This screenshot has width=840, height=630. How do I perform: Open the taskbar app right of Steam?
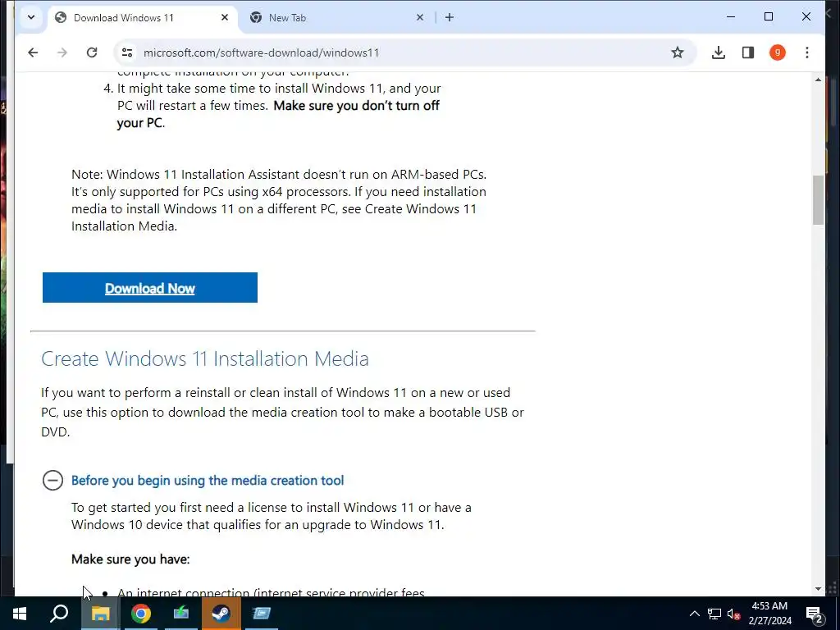pyautogui.click(x=262, y=614)
